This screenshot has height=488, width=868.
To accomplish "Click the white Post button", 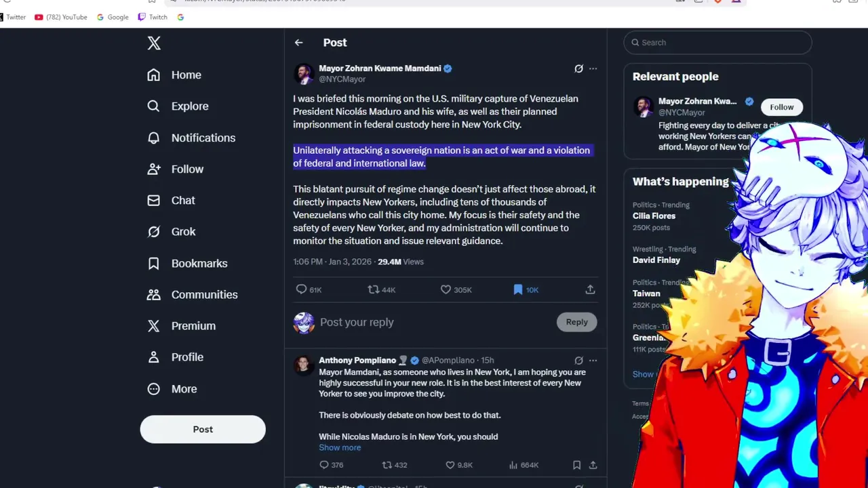I will pyautogui.click(x=203, y=429).
